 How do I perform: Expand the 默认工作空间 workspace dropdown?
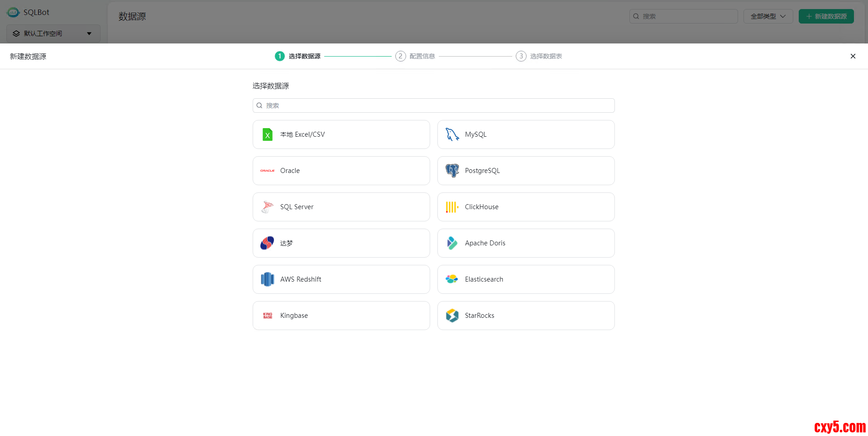click(53, 34)
